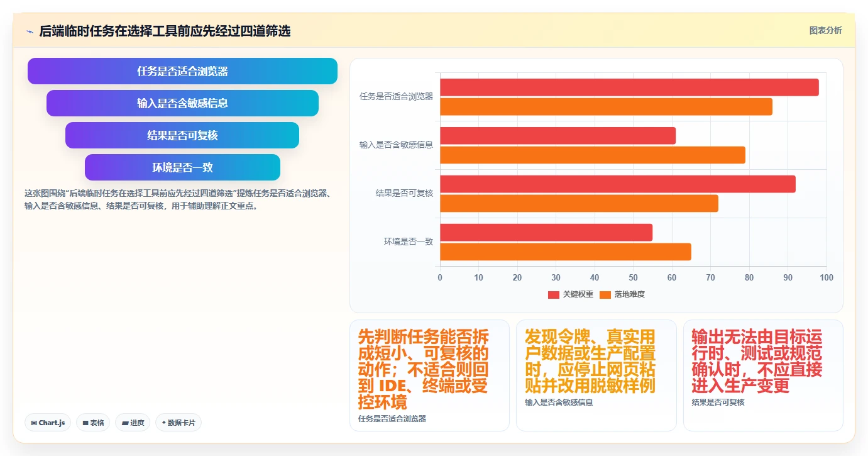This screenshot has width=868, height=456.
Task: Click the 图表分析 label
Action: tap(825, 31)
